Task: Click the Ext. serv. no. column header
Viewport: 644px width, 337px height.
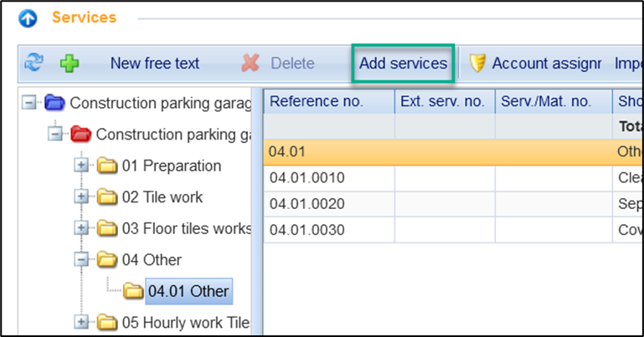Action: 445,101
